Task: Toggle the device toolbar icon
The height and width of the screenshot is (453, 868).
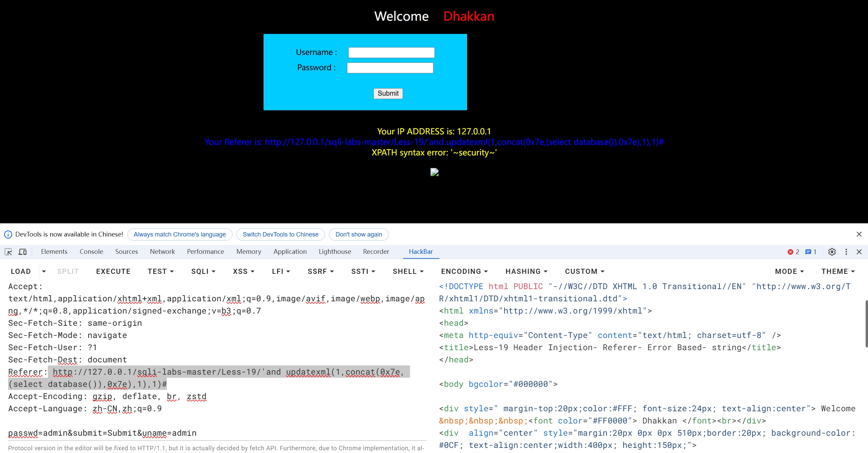Action: 23,252
